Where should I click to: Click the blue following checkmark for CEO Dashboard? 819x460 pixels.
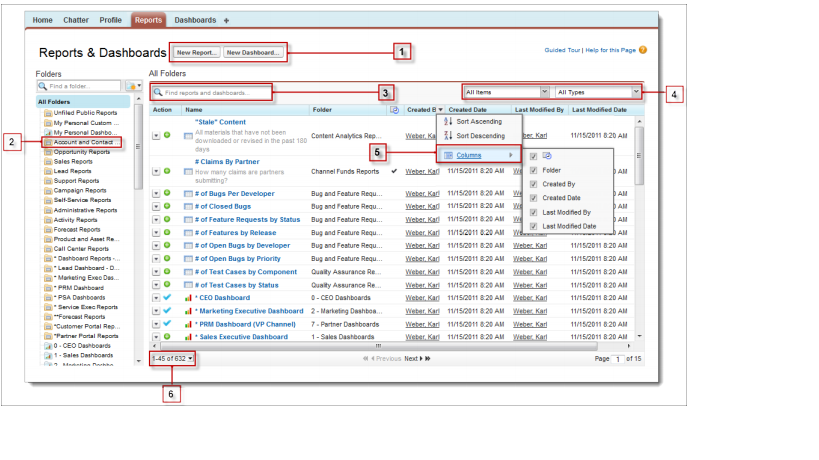click(167, 297)
